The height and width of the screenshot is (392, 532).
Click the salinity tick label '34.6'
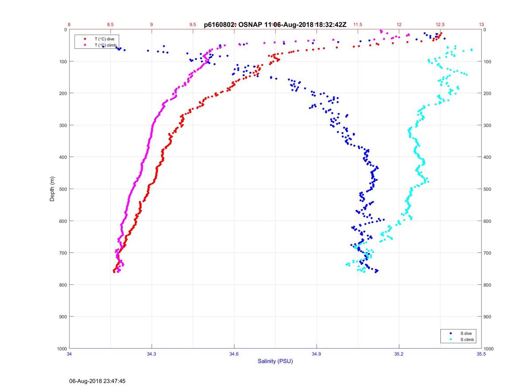tap(234, 354)
